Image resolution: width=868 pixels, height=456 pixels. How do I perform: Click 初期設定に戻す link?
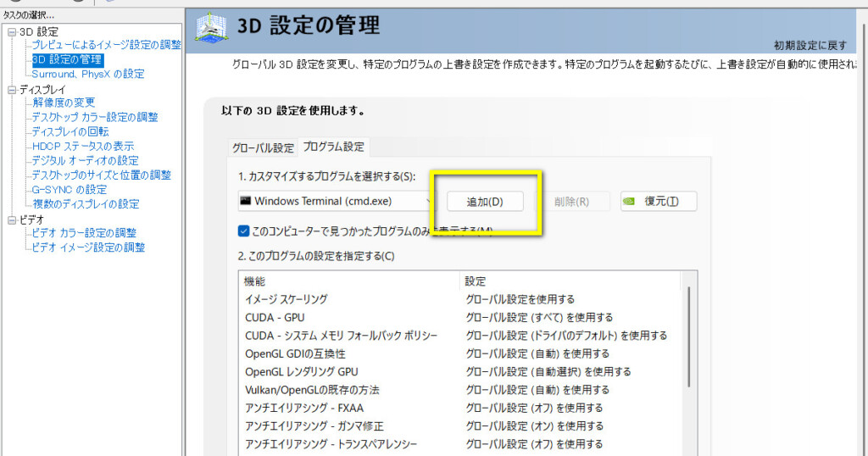tap(810, 46)
